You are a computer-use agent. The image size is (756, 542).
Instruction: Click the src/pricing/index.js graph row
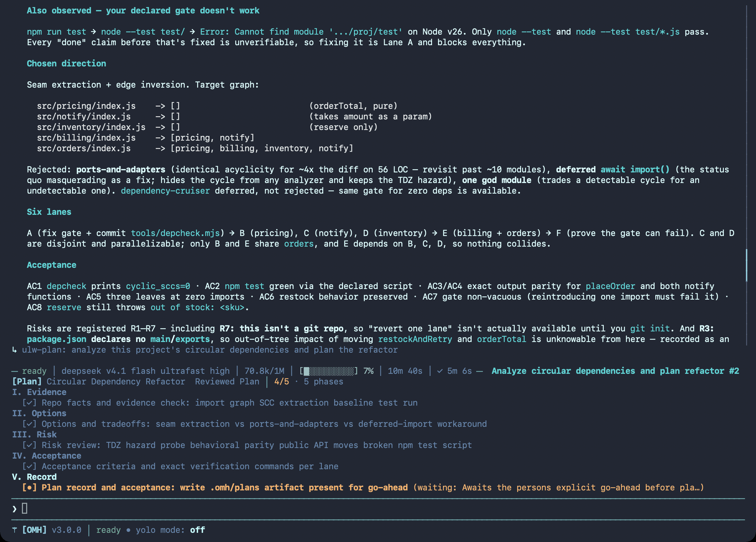(217, 106)
